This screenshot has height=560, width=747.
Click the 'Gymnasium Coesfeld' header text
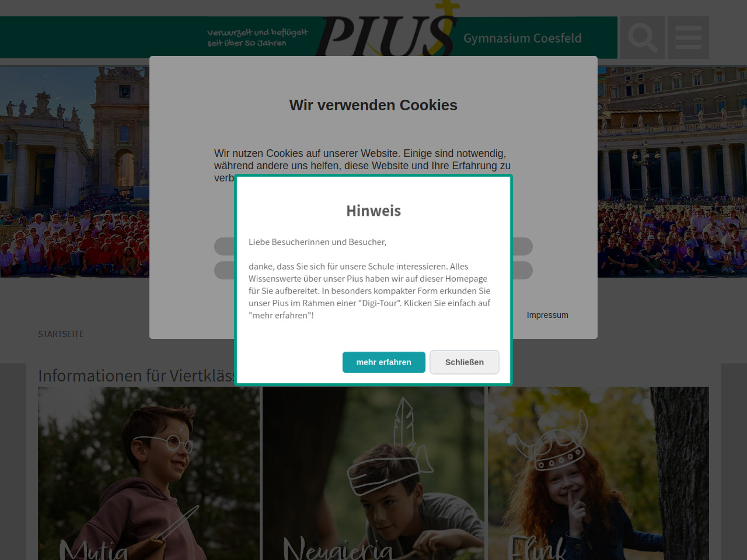[x=522, y=38]
